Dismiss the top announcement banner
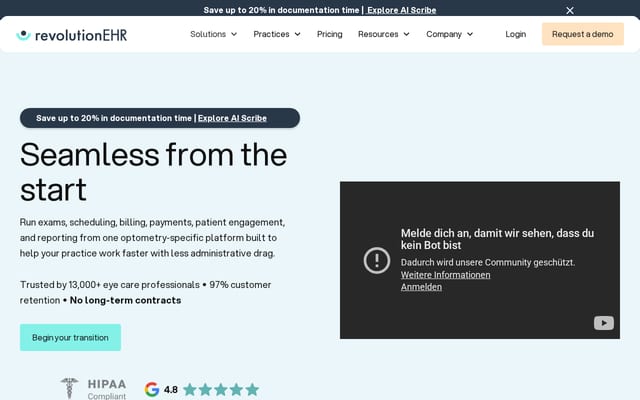Screen dimensions: 640x400 point(570,10)
